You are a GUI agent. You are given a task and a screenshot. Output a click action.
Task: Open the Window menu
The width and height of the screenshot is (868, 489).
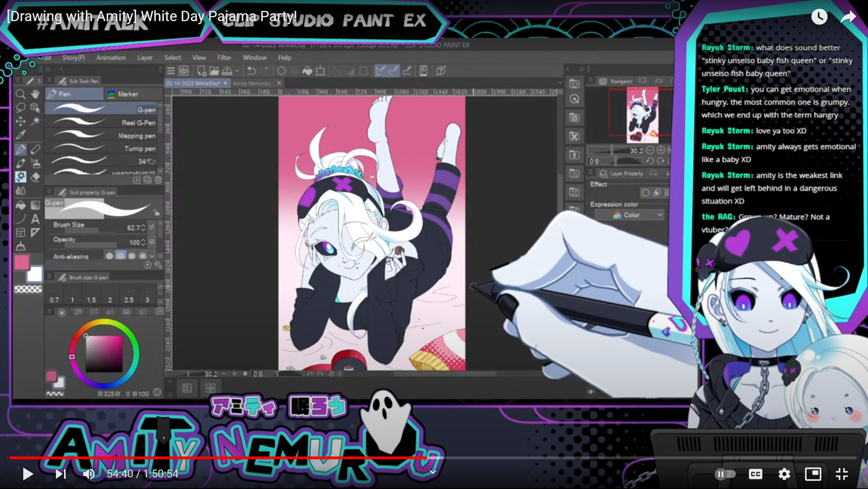pos(254,58)
